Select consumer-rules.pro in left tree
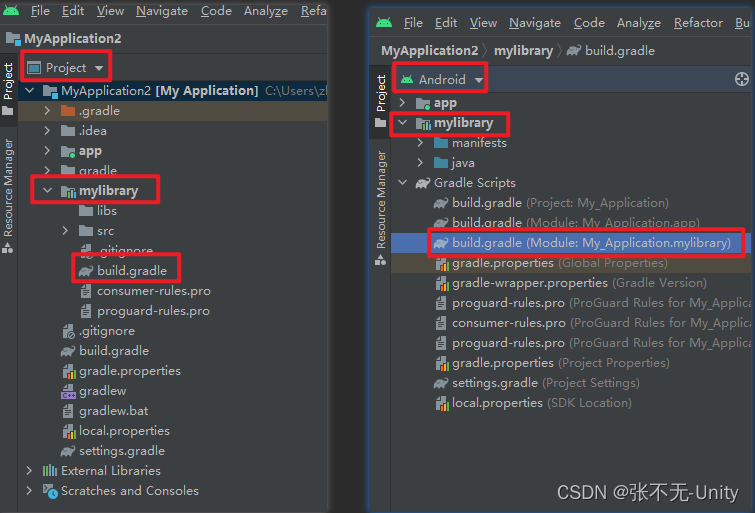Image resolution: width=755 pixels, height=513 pixels. click(x=146, y=291)
